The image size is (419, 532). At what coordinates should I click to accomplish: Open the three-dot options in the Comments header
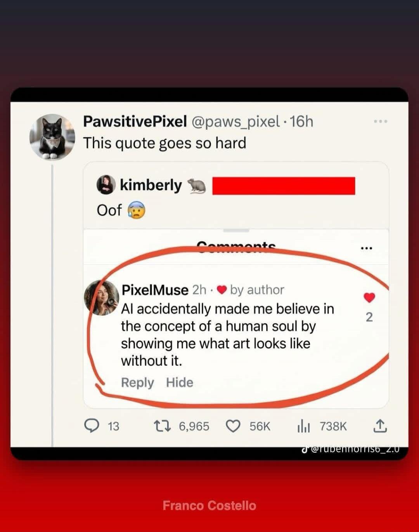tap(367, 248)
